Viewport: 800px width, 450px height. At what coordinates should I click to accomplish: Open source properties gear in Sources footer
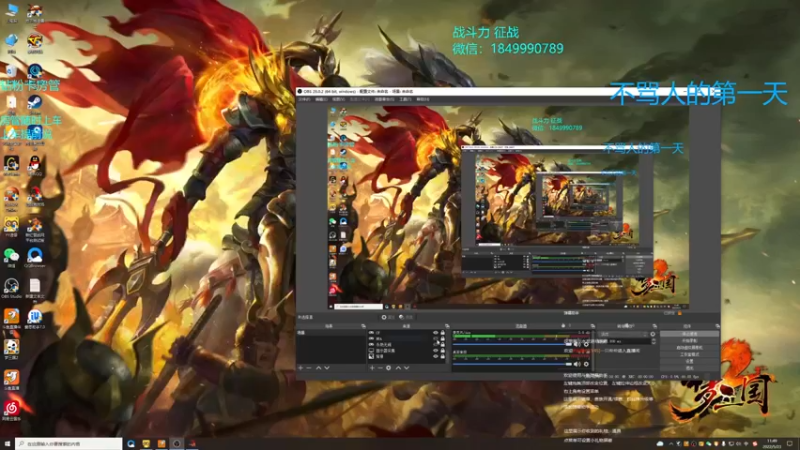click(388, 368)
